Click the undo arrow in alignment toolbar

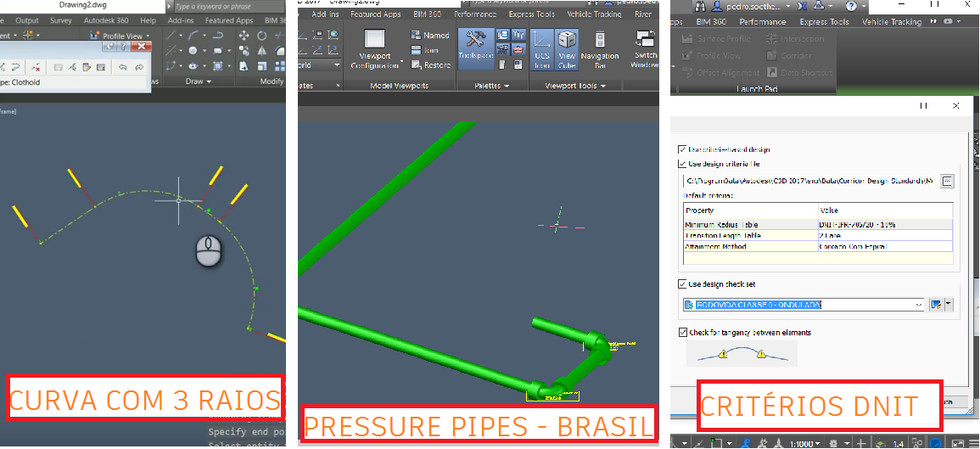(x=123, y=67)
